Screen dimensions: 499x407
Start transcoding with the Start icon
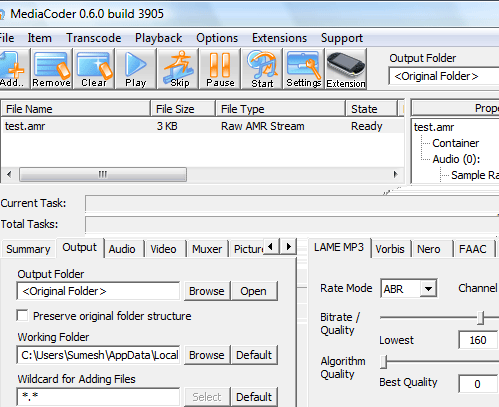(262, 69)
